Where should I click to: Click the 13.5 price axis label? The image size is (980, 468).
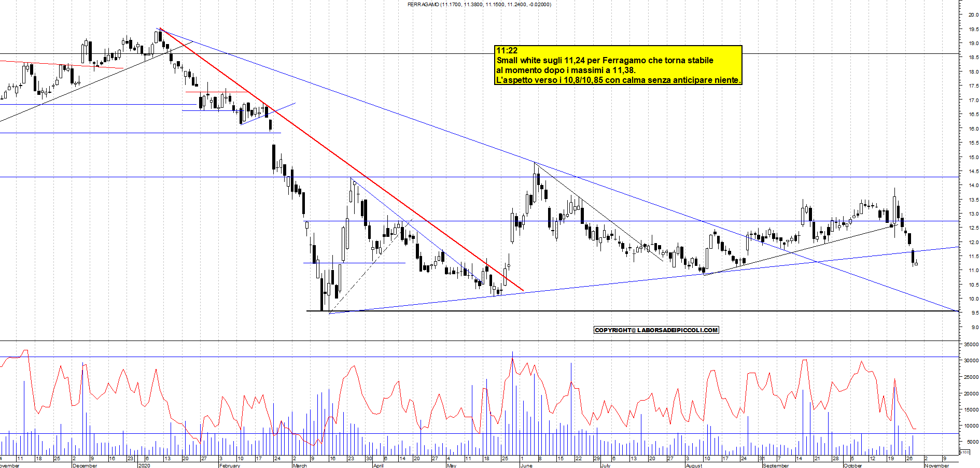[x=973, y=200]
